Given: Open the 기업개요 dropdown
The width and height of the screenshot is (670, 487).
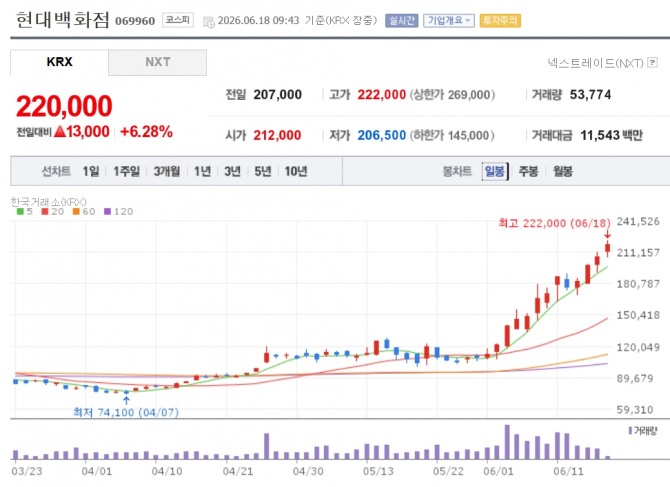Looking at the screenshot, I should pyautogui.click(x=449, y=21).
